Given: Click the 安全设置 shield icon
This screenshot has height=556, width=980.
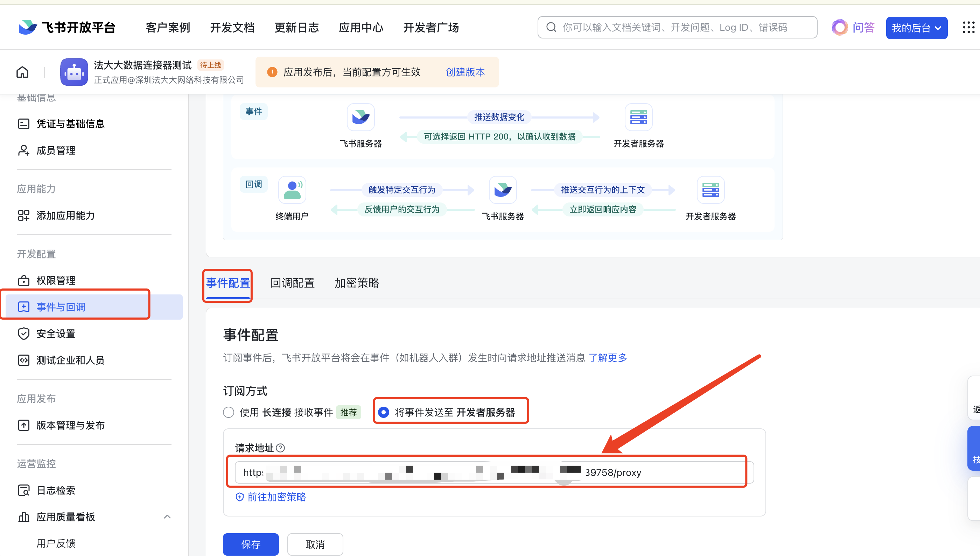Looking at the screenshot, I should point(24,334).
